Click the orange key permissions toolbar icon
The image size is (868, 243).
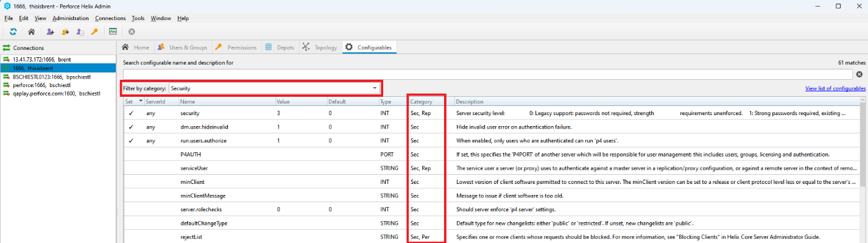[94, 31]
